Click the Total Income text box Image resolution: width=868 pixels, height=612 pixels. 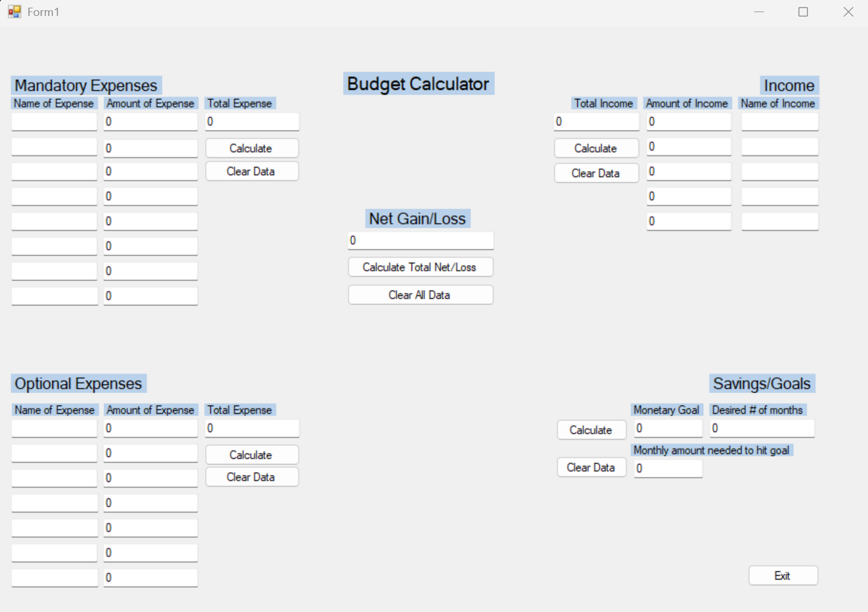point(597,122)
